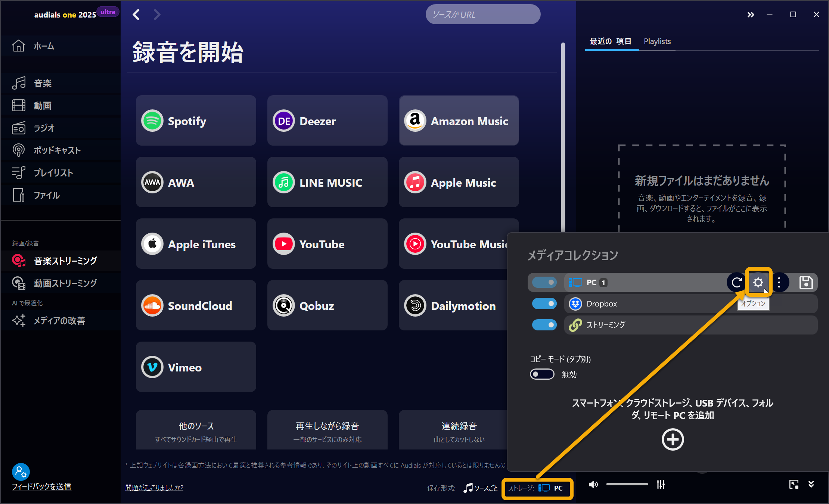Choose the LINE MUSIC service tile

(327, 182)
